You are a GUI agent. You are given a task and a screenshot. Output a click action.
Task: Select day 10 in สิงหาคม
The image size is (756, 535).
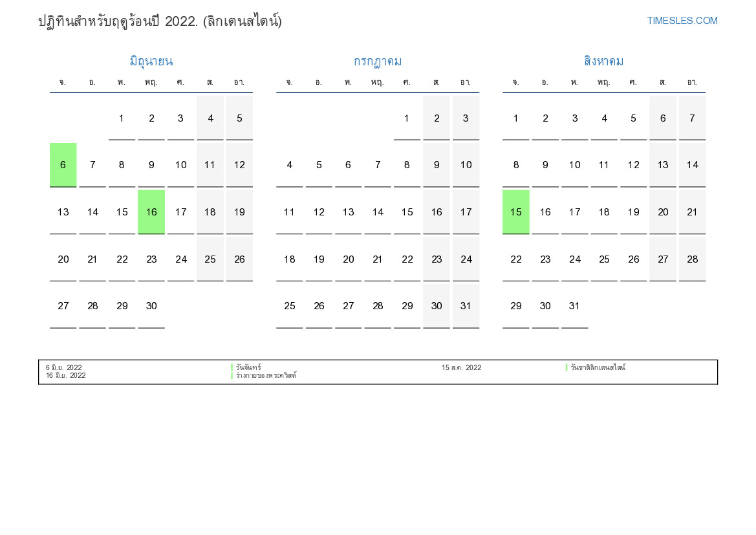[x=575, y=165]
